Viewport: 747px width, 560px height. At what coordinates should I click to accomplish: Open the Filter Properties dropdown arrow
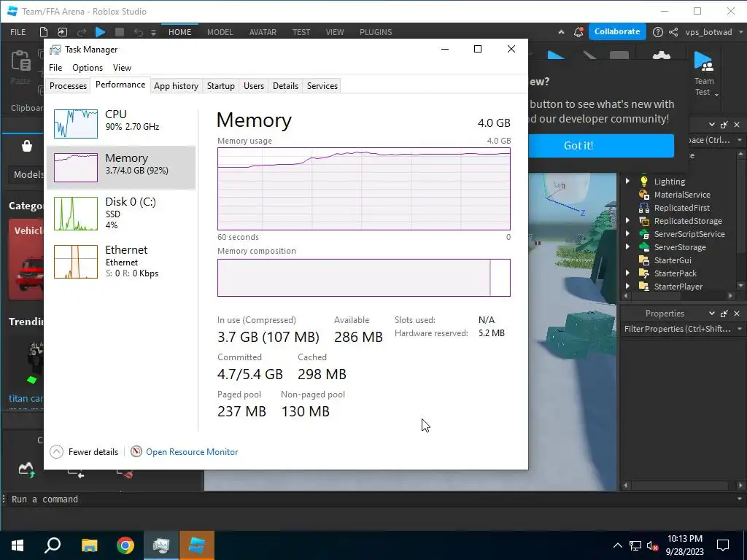[740, 329]
